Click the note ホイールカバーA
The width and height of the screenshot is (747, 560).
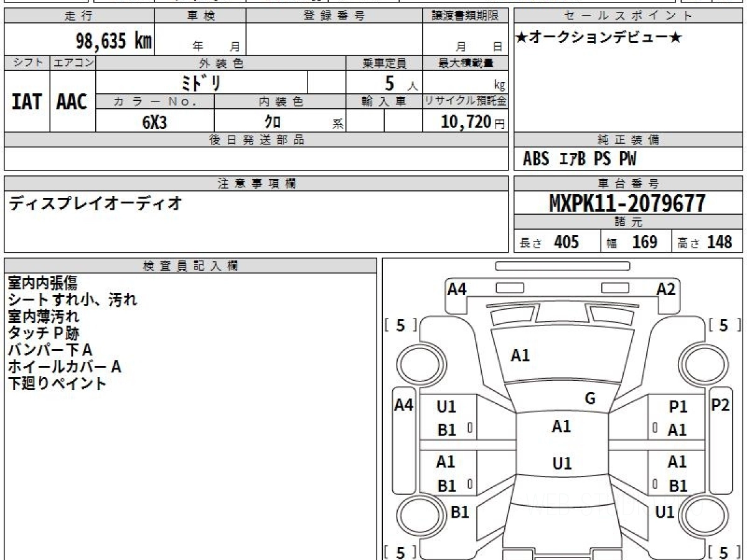pyautogui.click(x=64, y=367)
